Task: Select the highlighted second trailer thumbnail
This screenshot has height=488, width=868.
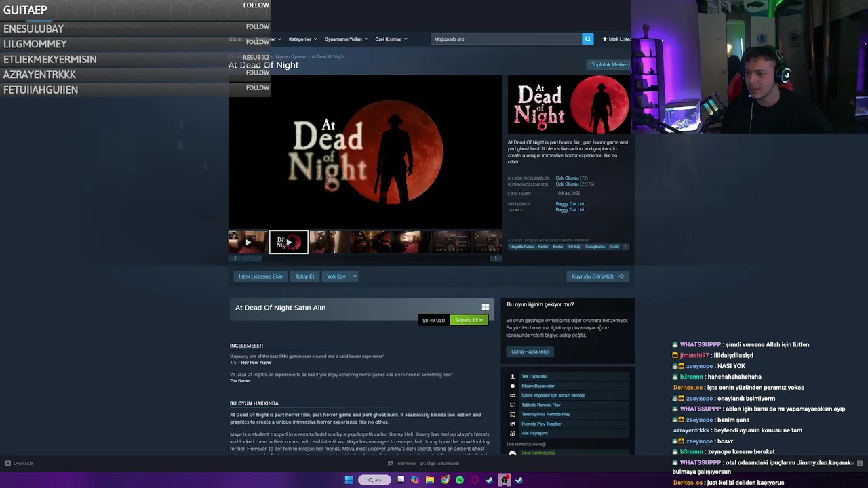Action: pyautogui.click(x=289, y=242)
